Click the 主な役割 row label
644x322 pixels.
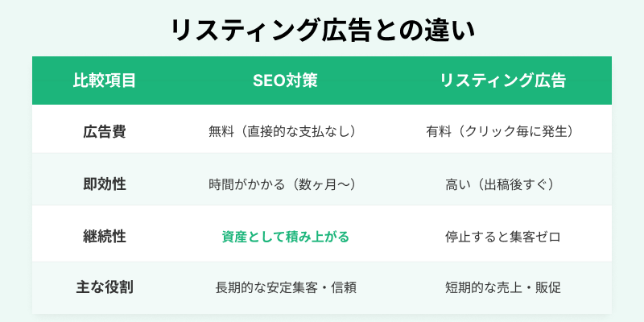click(x=104, y=287)
